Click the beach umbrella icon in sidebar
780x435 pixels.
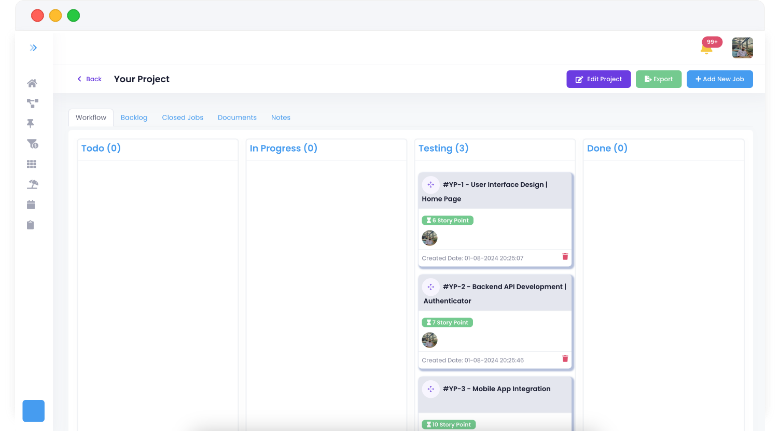pos(32,184)
